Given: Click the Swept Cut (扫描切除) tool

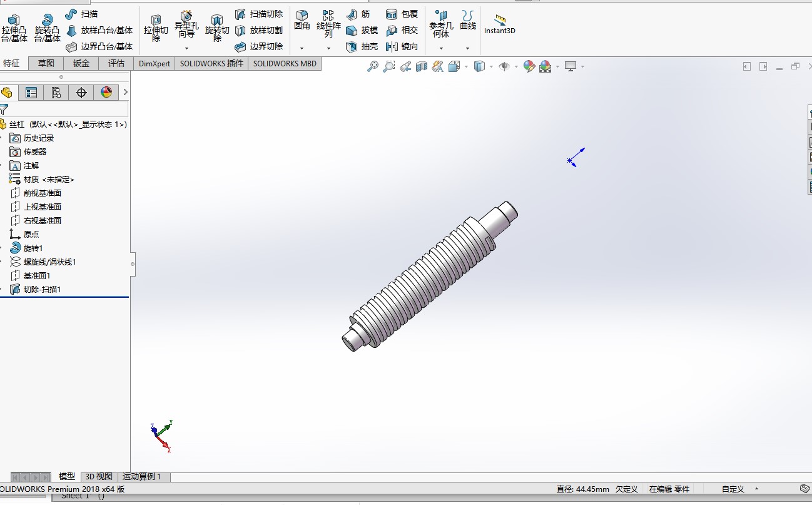Looking at the screenshot, I should 259,14.
